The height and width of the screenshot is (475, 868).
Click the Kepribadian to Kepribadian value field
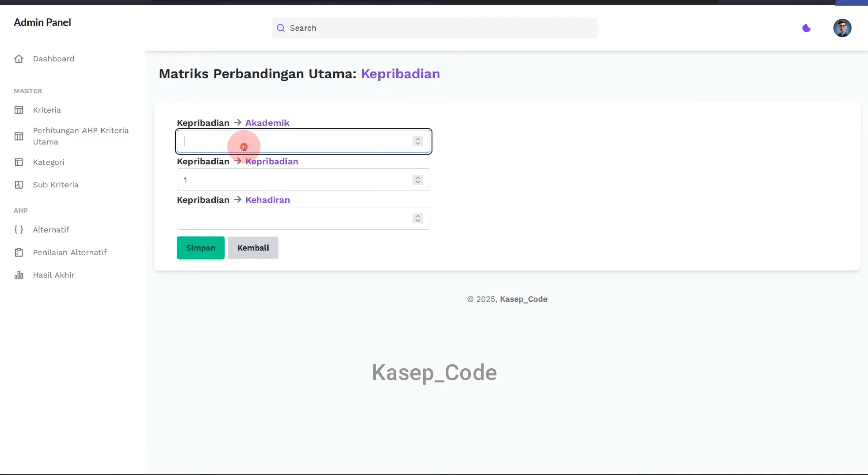303,180
